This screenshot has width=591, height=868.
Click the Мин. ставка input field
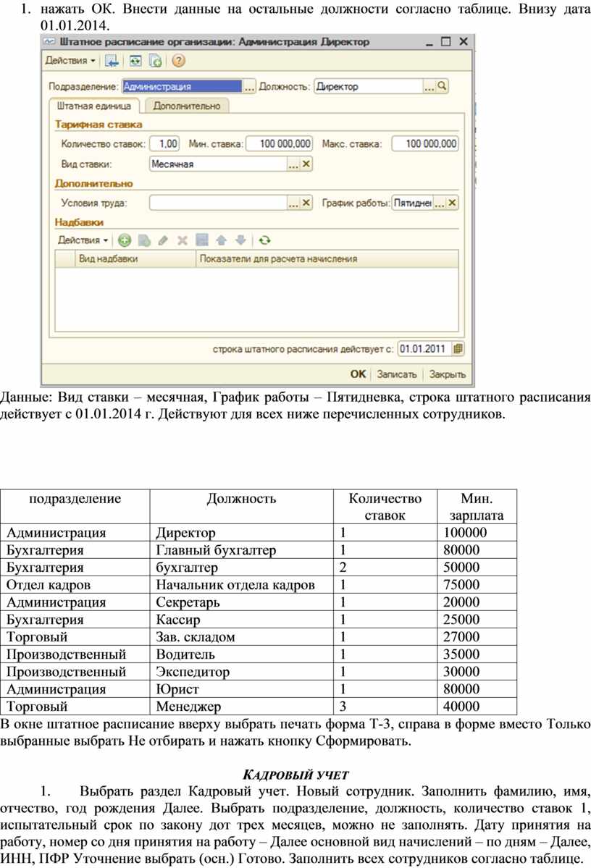(279, 144)
